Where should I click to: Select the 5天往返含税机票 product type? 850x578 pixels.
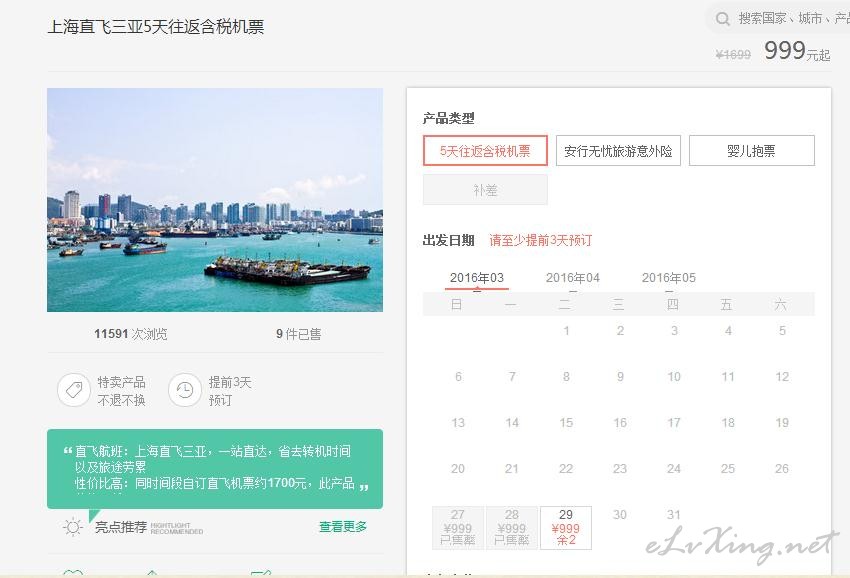tap(485, 151)
